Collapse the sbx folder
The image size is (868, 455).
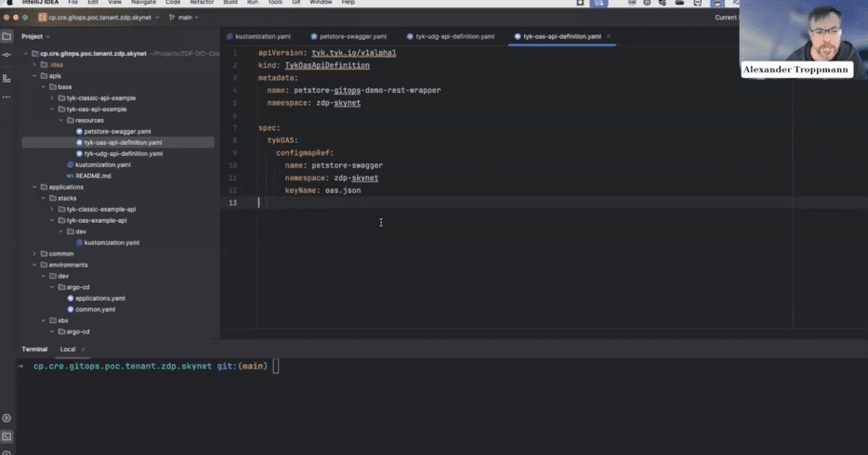click(x=43, y=320)
